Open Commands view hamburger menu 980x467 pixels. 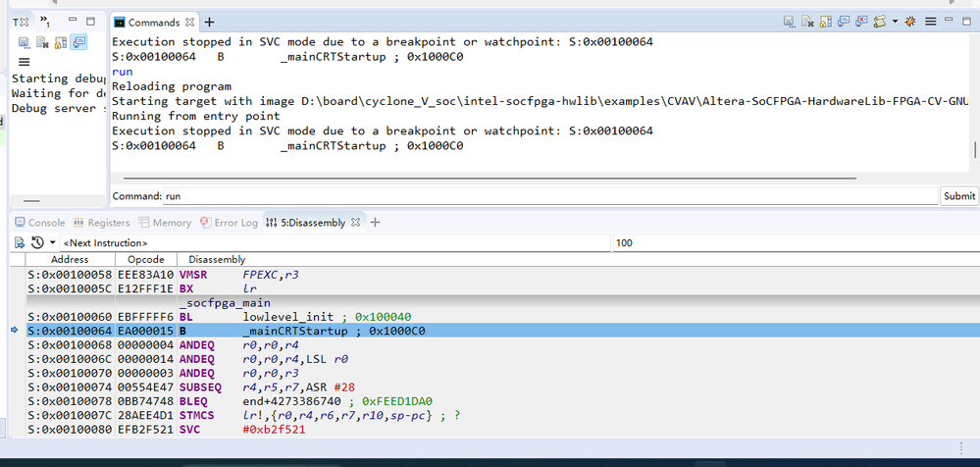930,22
